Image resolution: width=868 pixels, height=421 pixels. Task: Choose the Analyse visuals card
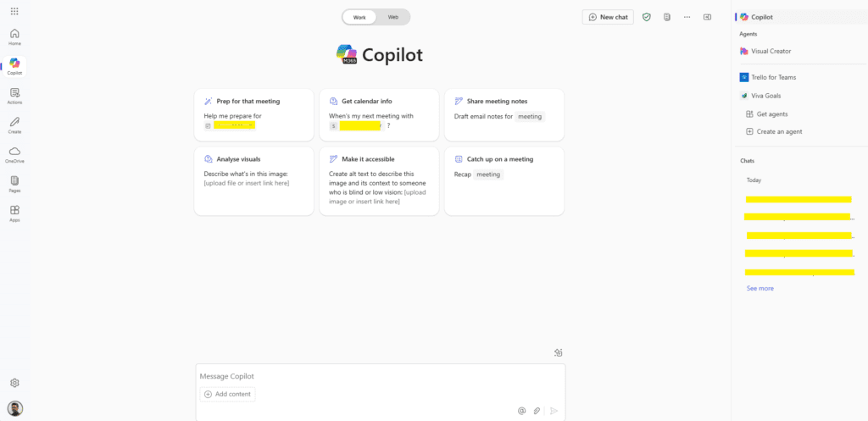point(254,181)
